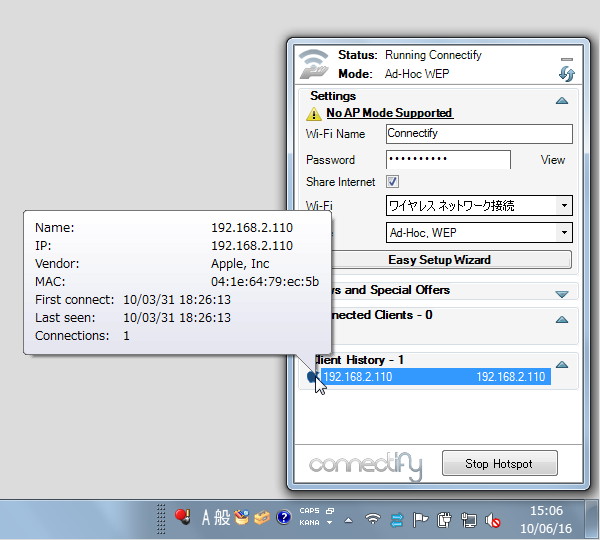Click the power plug battery tray icon
This screenshot has width=600, height=540.
pyautogui.click(x=444, y=520)
